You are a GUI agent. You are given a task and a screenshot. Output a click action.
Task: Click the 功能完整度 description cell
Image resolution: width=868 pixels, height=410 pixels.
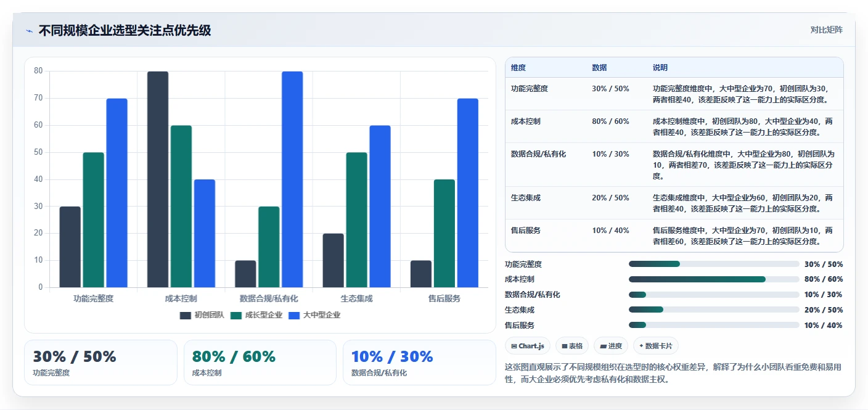(x=744, y=94)
